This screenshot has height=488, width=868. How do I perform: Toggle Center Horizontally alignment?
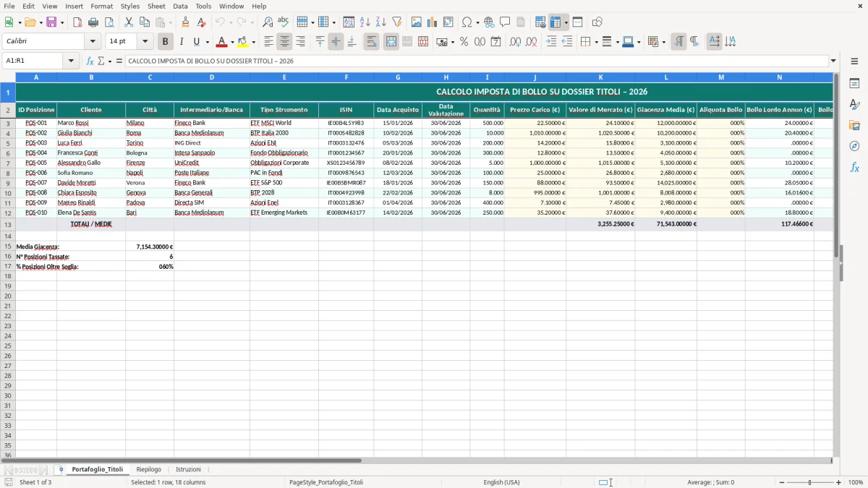[284, 42]
